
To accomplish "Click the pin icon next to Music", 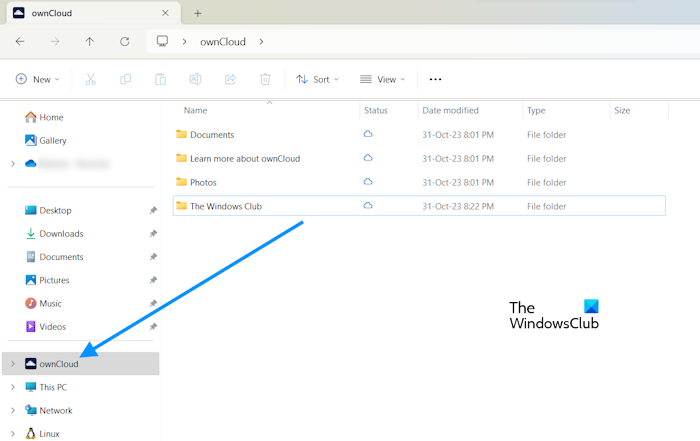I will [153, 304].
